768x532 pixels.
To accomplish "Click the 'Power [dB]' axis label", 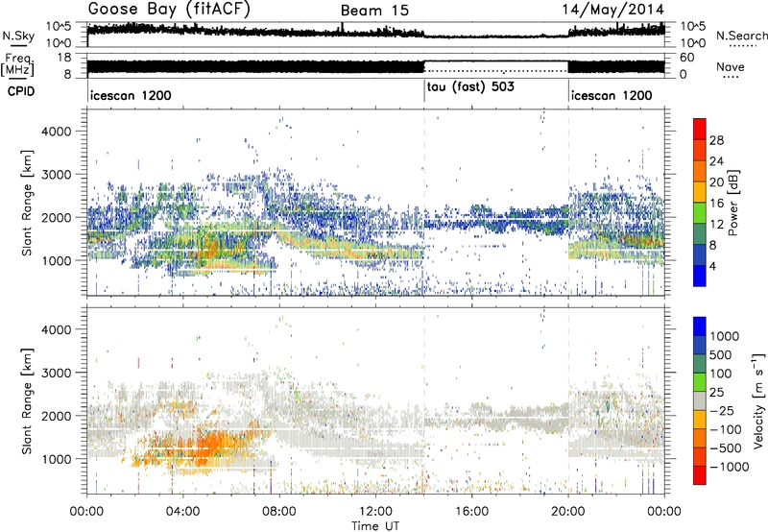I will [733, 203].
